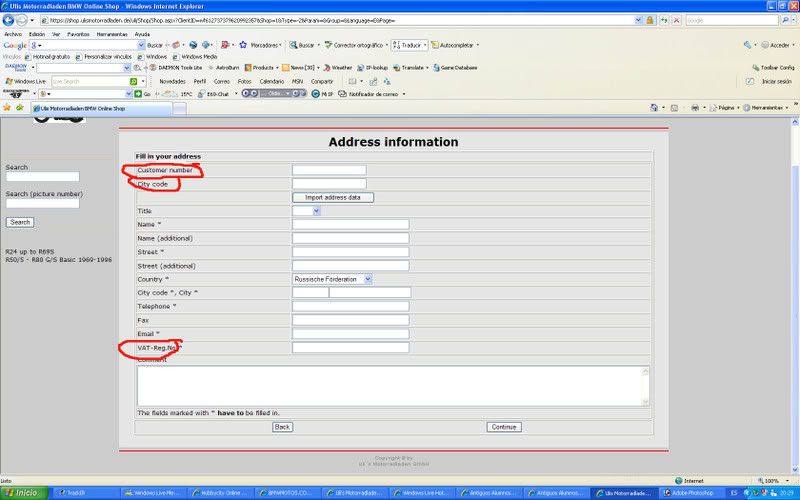Image resolution: width=800 pixels, height=500 pixels.
Task: Expand the Traducir dropdown on Google toolbar
Action: point(424,45)
